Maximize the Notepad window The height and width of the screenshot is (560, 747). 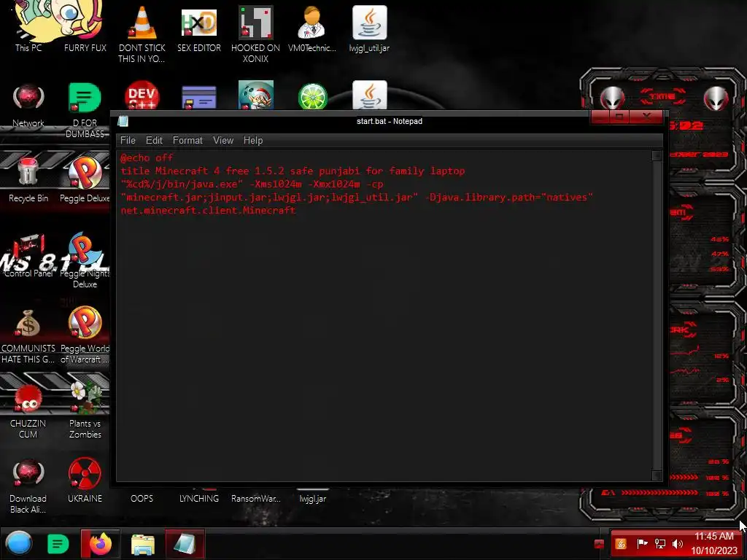click(x=619, y=116)
